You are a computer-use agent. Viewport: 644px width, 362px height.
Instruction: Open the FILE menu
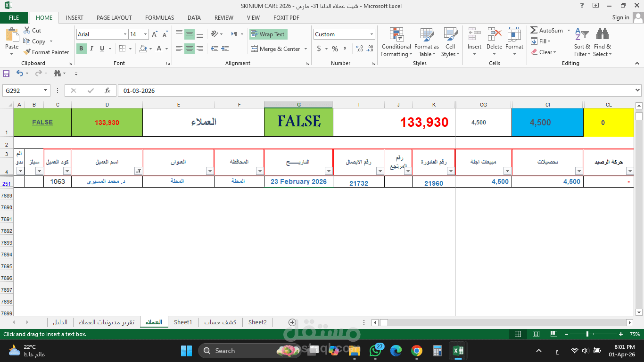pyautogui.click(x=14, y=18)
